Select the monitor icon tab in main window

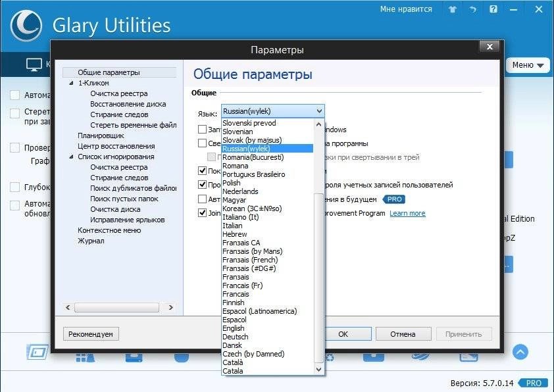(x=34, y=65)
